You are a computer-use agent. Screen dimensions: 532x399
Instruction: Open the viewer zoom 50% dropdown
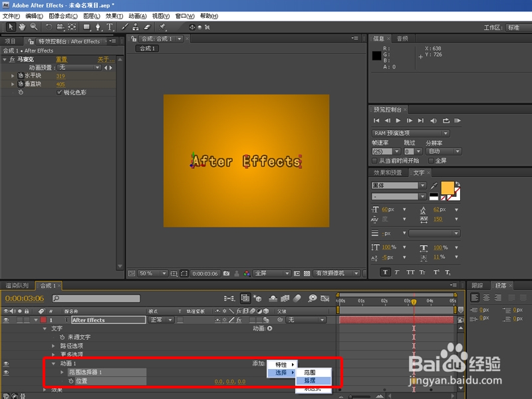coord(153,273)
